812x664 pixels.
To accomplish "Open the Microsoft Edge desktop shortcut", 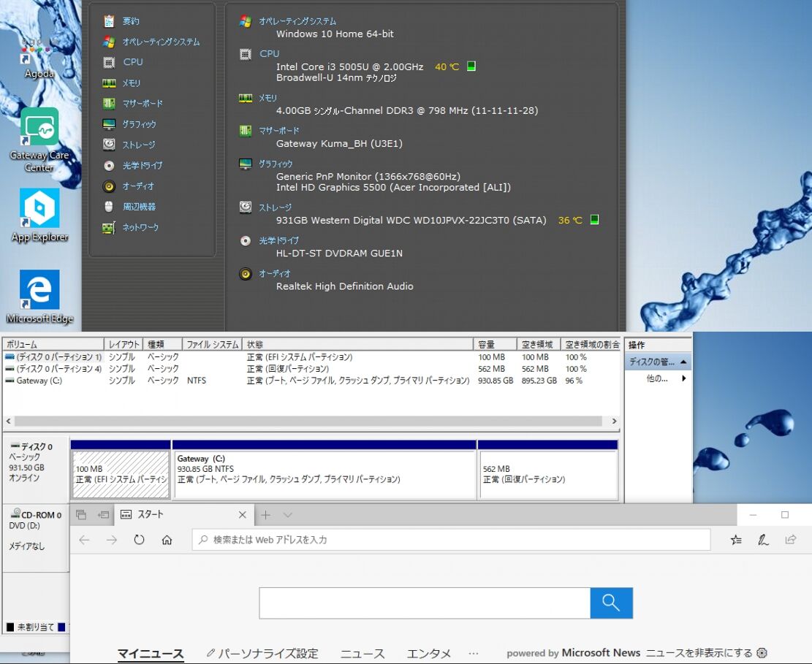I will click(x=39, y=297).
